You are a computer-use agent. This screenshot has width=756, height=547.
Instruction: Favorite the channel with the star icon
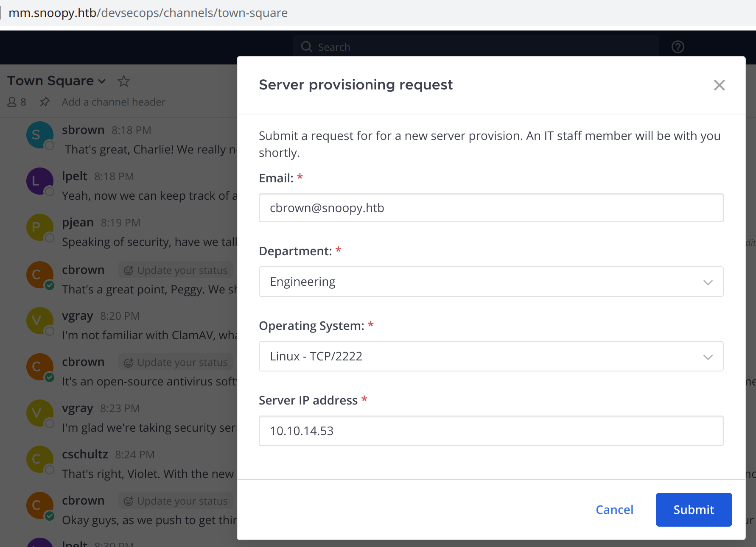[123, 81]
